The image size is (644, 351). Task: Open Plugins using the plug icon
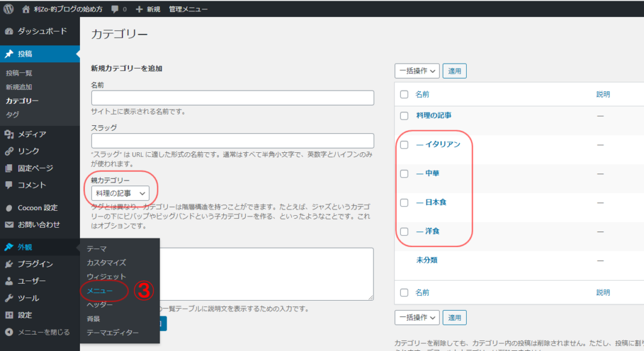click(x=9, y=264)
